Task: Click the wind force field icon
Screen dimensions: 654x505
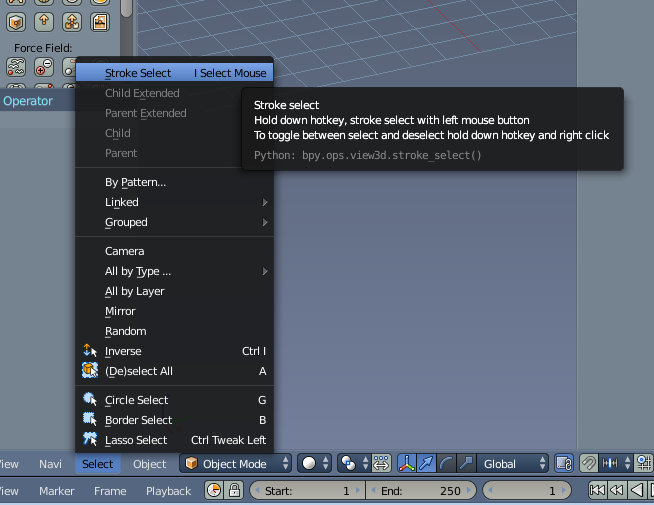Action: point(17,67)
